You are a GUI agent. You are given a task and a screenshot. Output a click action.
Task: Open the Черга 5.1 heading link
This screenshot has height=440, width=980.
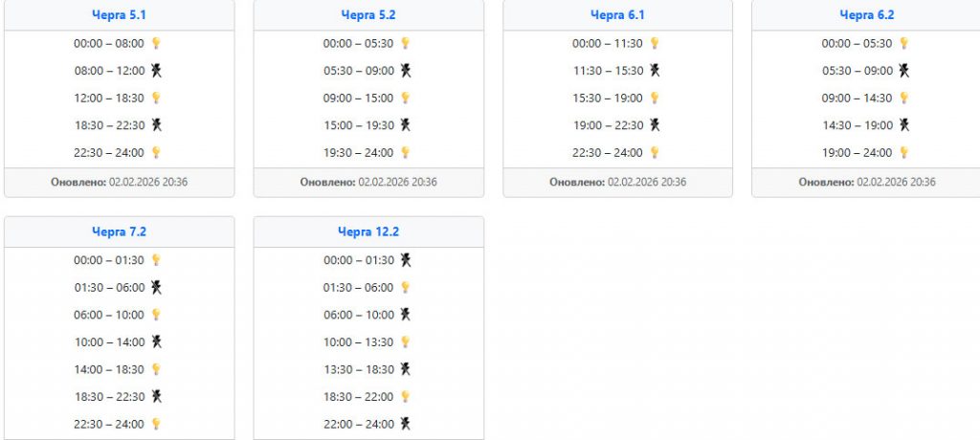point(119,14)
